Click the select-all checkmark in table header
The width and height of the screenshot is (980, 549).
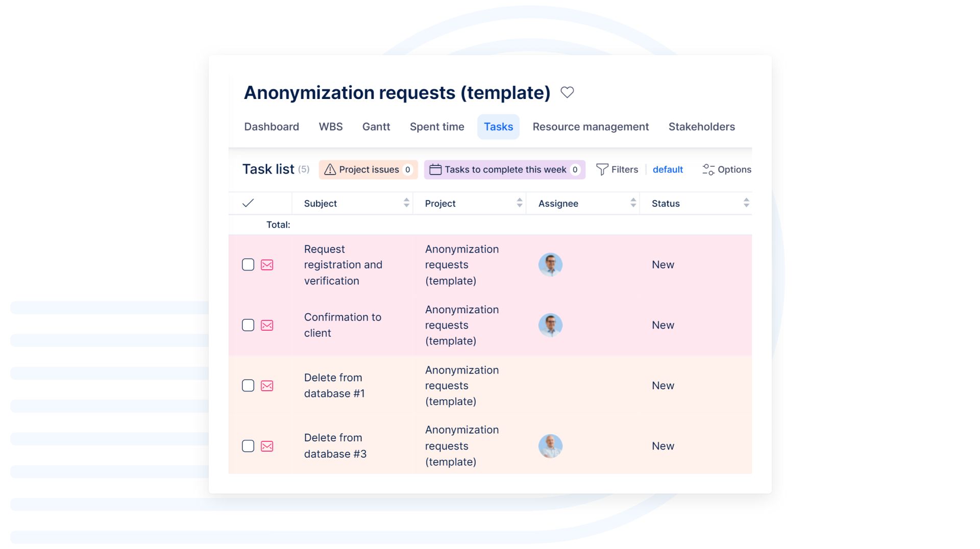click(248, 203)
